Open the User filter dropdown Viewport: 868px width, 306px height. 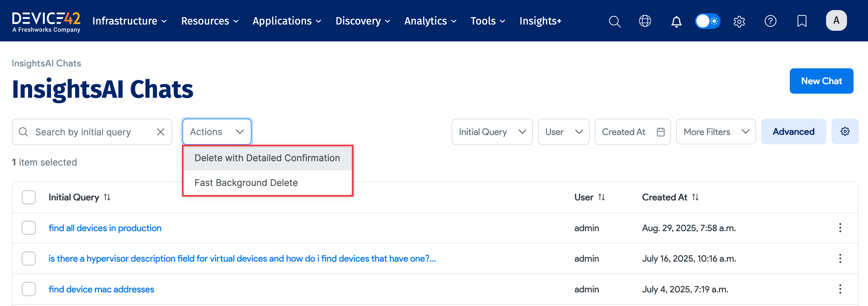[x=563, y=131]
